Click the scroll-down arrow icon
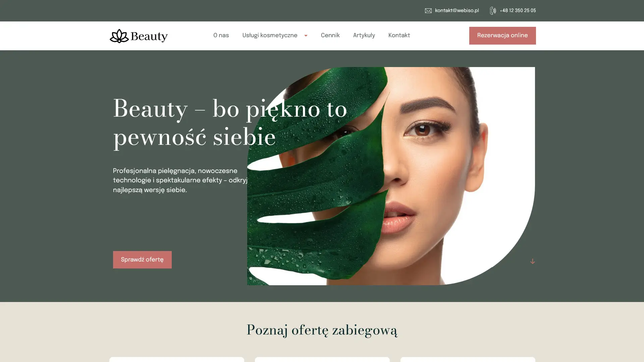Image resolution: width=644 pixels, height=362 pixels. pyautogui.click(x=532, y=261)
